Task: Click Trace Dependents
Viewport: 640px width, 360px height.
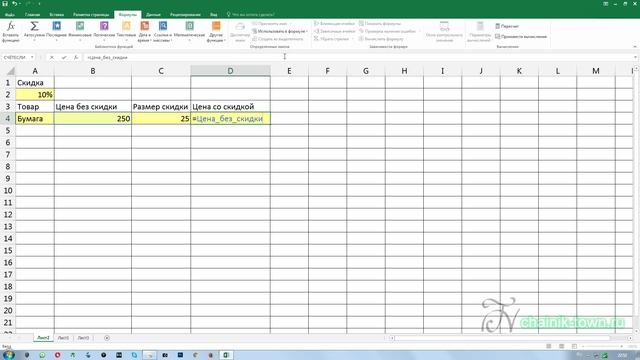Action: pos(334,31)
